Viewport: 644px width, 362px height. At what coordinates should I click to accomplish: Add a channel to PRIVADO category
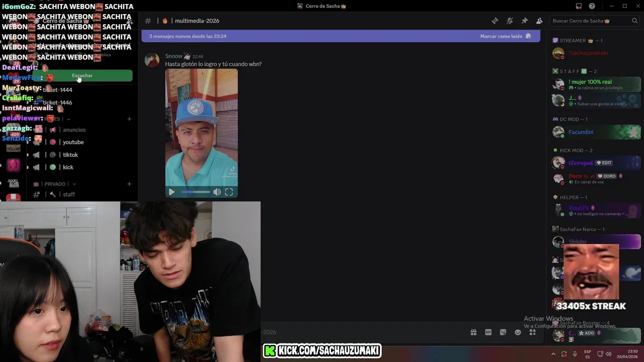click(129, 184)
